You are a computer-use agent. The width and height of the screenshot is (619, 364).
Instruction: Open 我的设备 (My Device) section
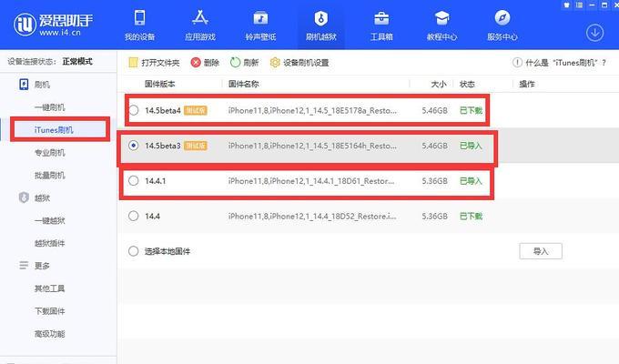click(140, 25)
